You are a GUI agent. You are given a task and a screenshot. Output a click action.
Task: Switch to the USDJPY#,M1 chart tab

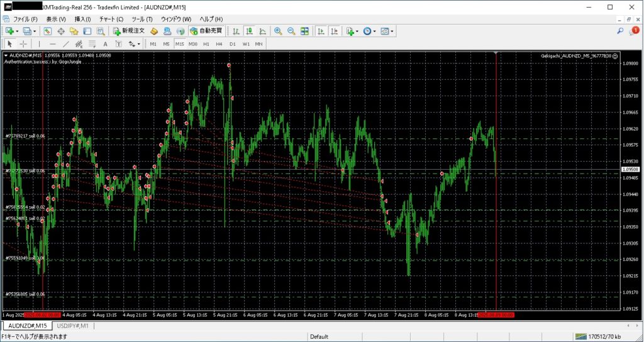[72, 326]
